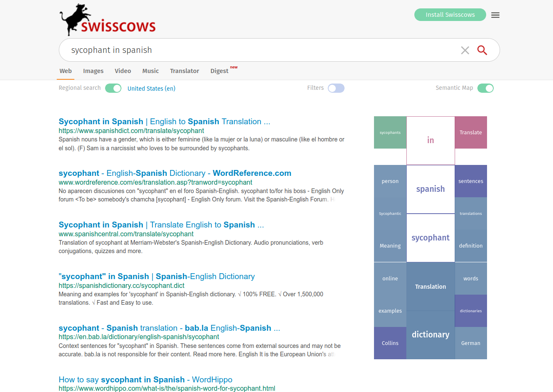Select the 'online' map tile
553x392 pixels.
coord(390,279)
